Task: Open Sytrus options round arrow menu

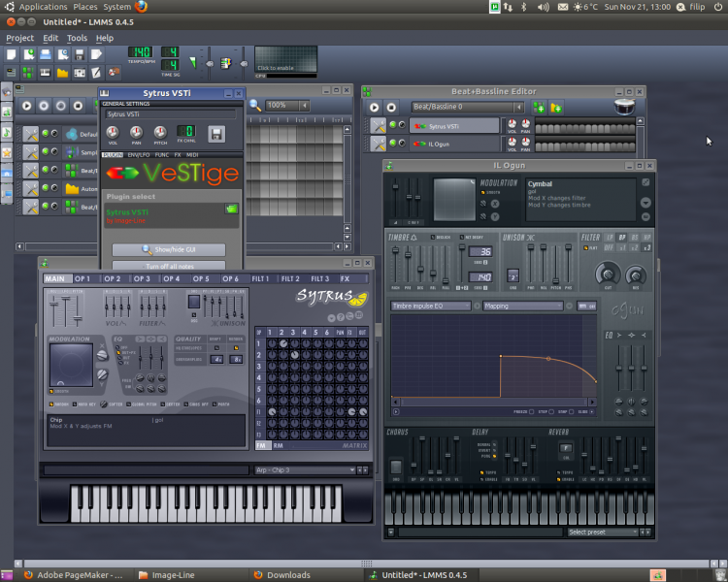Action: click(332, 318)
